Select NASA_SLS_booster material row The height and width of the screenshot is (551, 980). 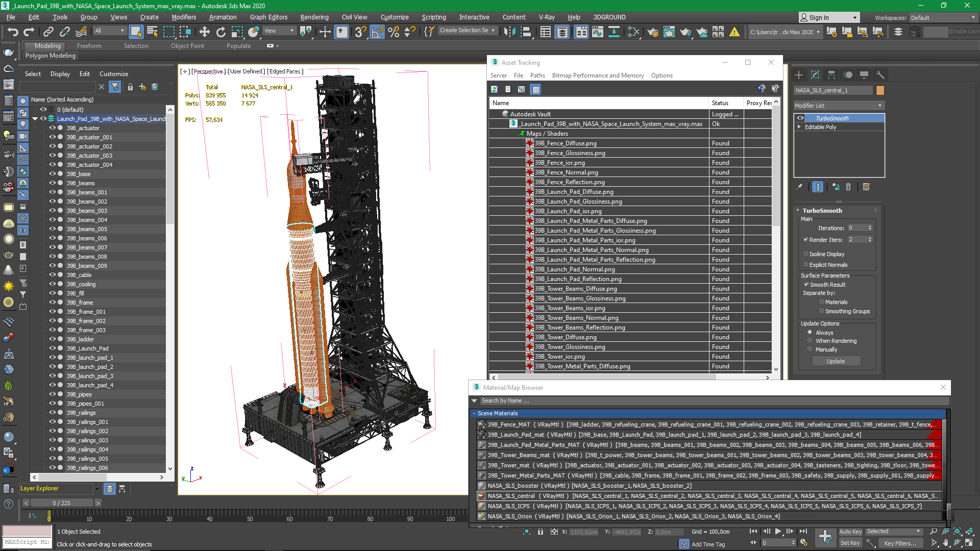point(709,485)
